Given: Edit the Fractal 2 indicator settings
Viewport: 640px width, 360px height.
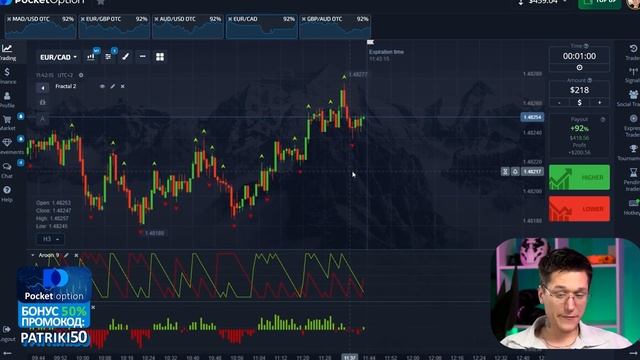Looking at the screenshot, I should pyautogui.click(x=113, y=87).
